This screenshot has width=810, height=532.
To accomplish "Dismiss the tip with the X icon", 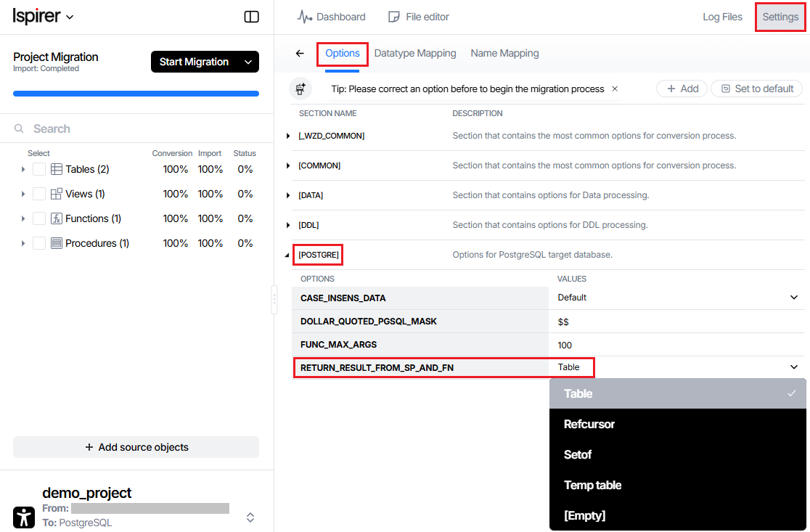I will pyautogui.click(x=615, y=89).
